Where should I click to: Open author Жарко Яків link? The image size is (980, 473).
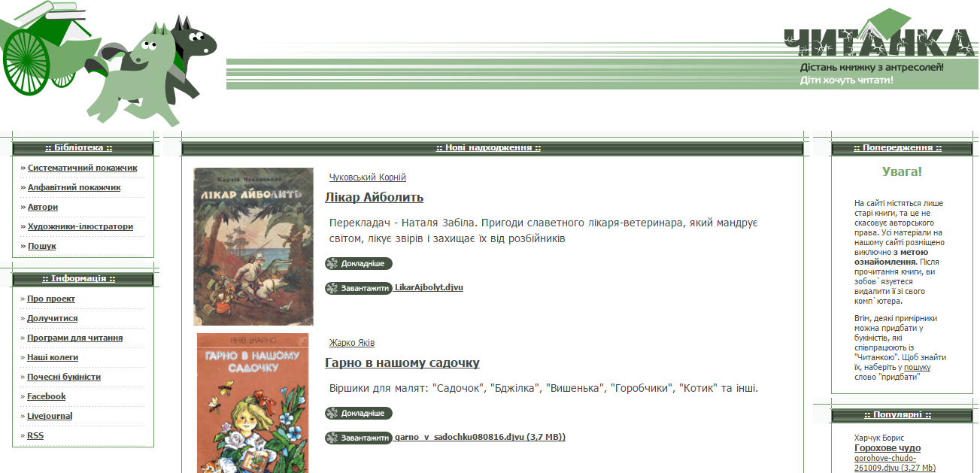[352, 343]
